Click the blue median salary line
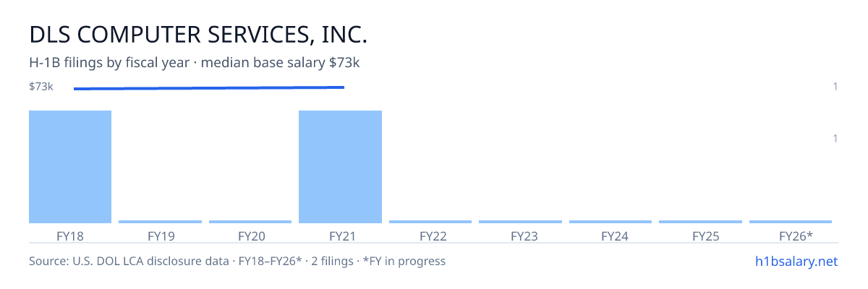This screenshot has height=289, width=868. [209, 88]
